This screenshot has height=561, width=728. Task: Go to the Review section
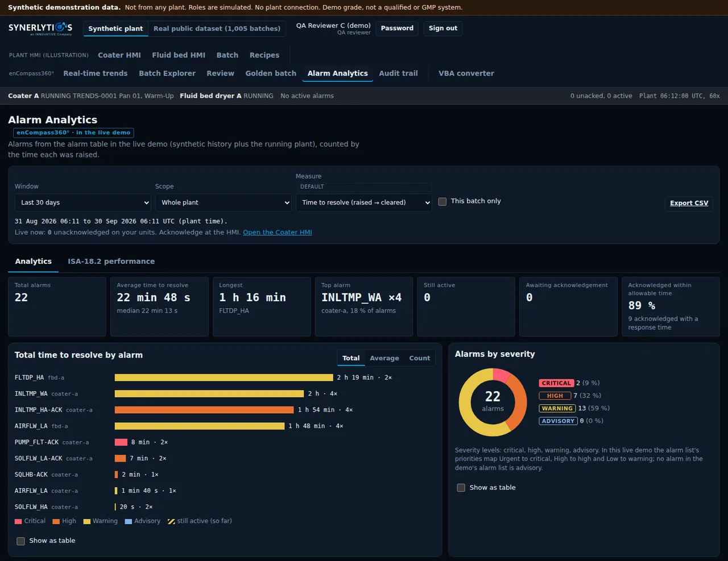pyautogui.click(x=220, y=73)
